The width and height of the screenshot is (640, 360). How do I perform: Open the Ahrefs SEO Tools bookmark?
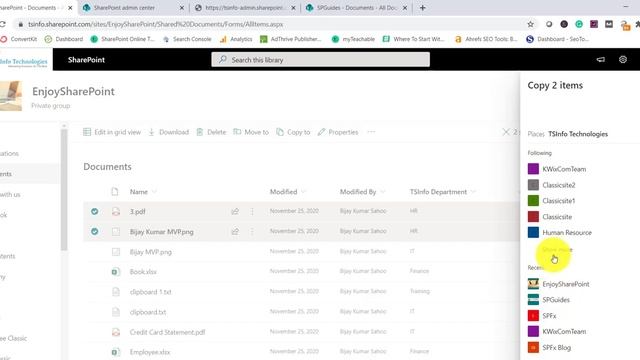486,39
